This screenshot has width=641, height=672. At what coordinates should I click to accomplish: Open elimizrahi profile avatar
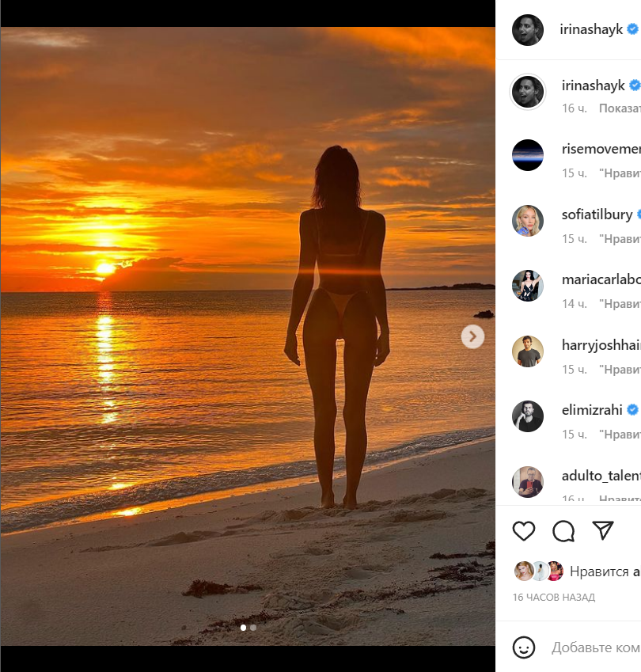[x=528, y=416]
